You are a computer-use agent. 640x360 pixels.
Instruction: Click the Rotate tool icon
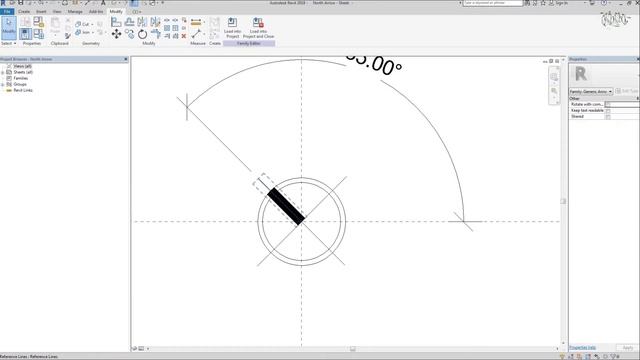pyautogui.click(x=142, y=34)
